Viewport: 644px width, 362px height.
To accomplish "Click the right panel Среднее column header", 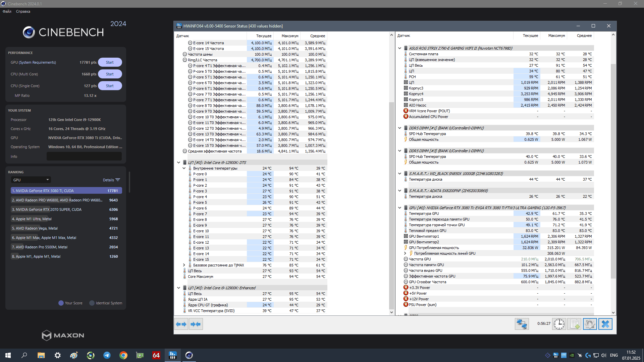I will (580, 36).
